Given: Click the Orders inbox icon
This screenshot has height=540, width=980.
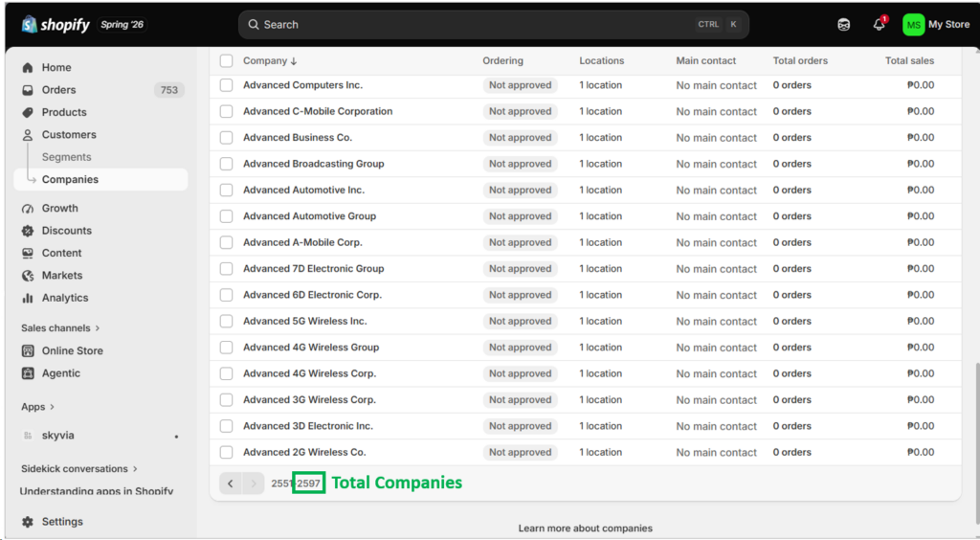Looking at the screenshot, I should point(28,90).
